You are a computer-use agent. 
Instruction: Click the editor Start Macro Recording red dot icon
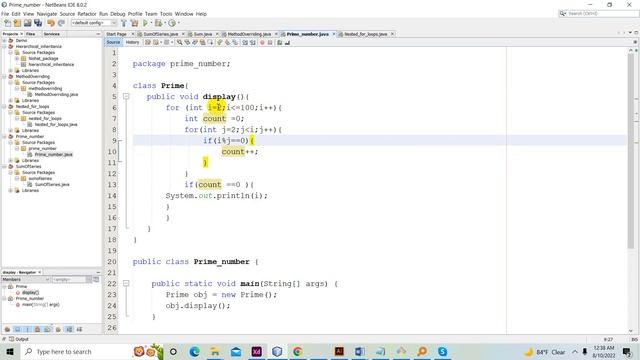pos(262,42)
